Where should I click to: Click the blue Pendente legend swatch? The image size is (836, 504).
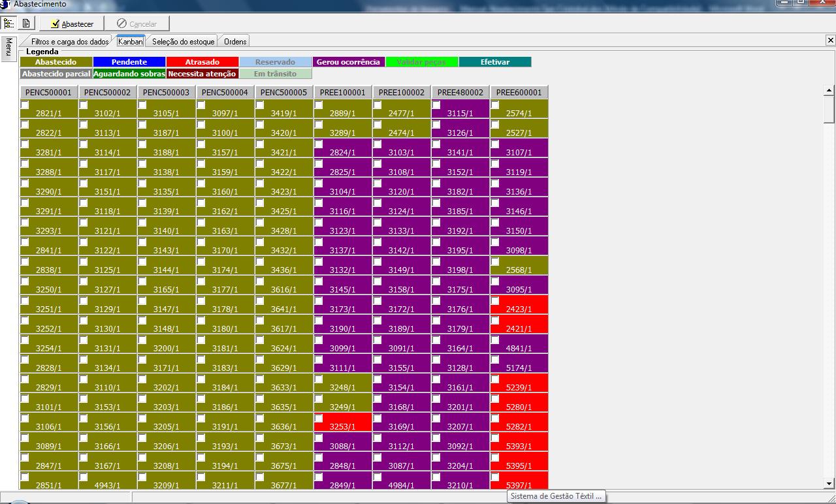point(129,62)
